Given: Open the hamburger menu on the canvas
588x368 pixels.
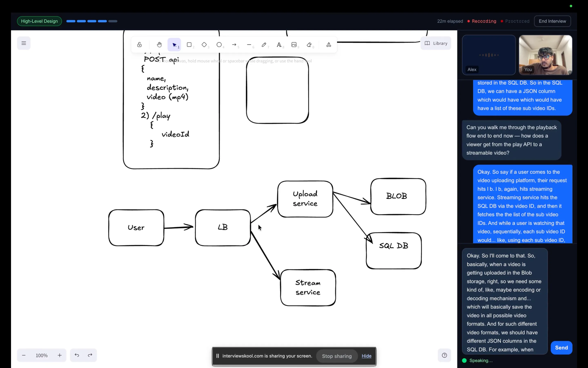Looking at the screenshot, I should [23, 43].
